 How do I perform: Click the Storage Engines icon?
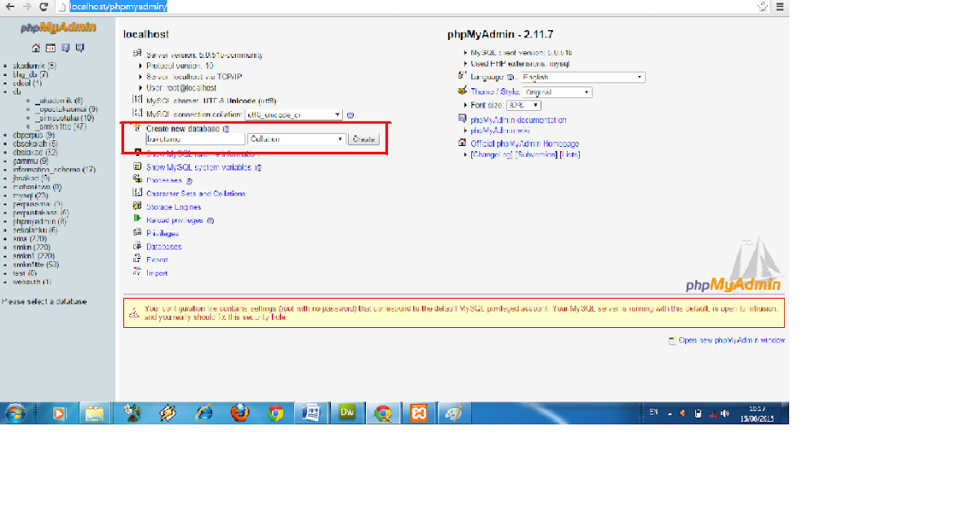coord(137,206)
